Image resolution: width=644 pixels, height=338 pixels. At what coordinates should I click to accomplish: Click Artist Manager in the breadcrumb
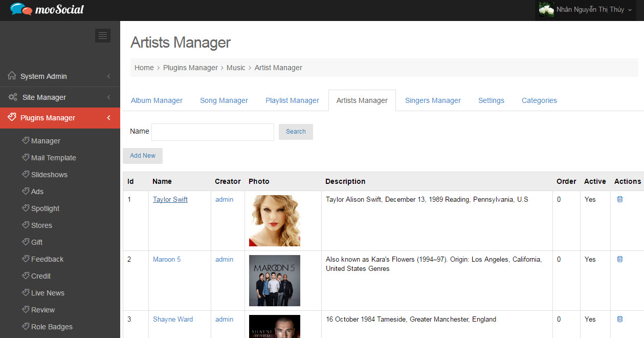point(278,68)
